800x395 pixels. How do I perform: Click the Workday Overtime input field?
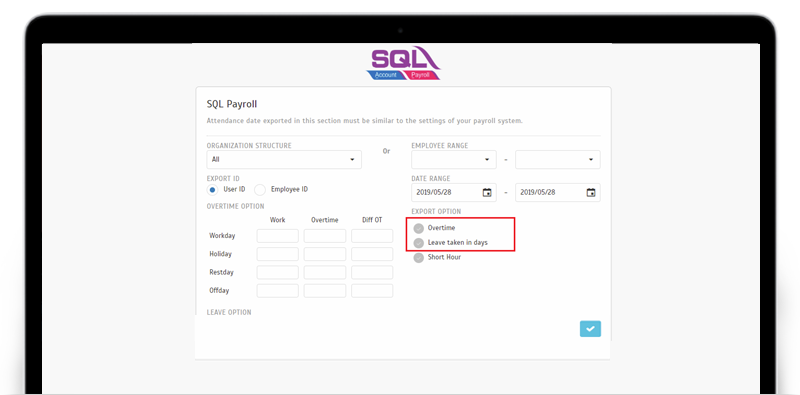[325, 236]
